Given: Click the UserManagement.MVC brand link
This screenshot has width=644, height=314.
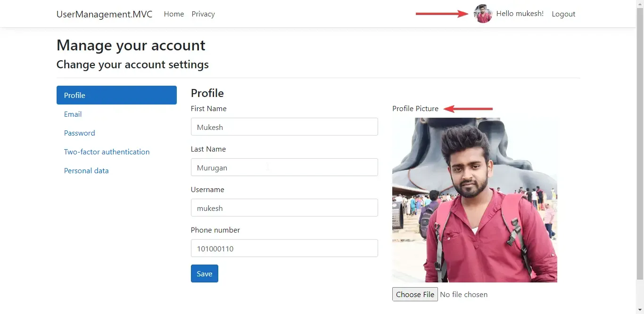Looking at the screenshot, I should click(x=104, y=14).
